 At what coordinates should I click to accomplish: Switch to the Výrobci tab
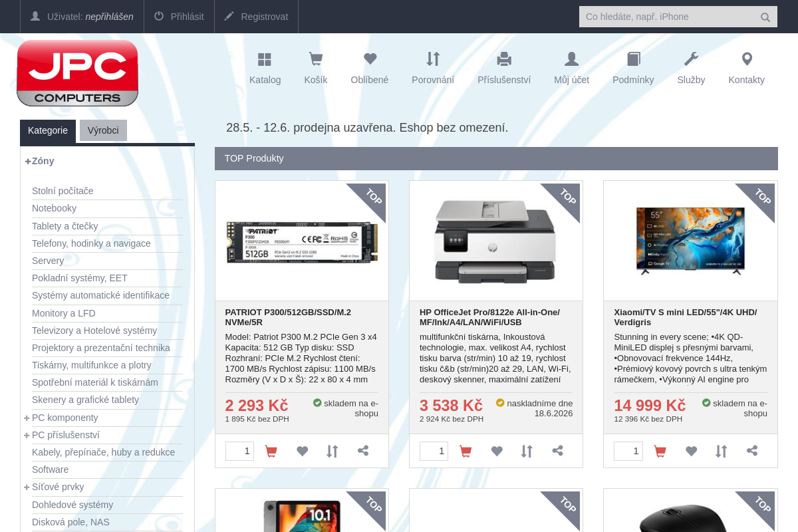(103, 130)
